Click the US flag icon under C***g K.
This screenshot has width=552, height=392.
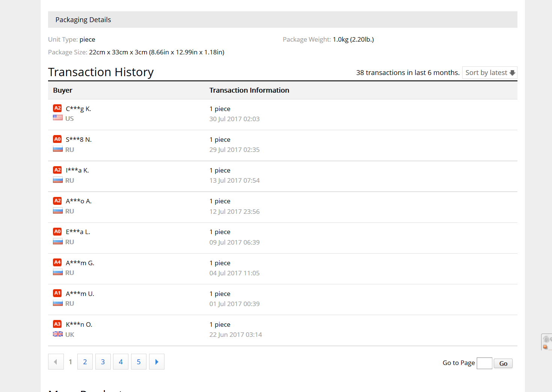58,118
